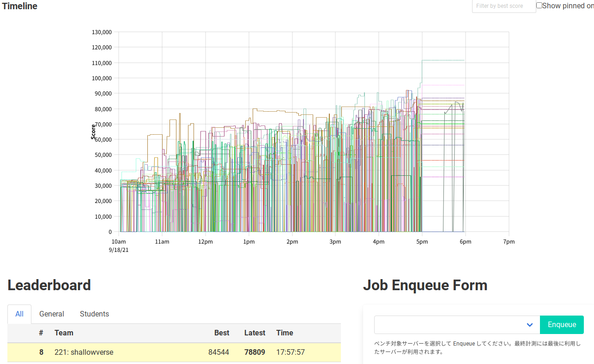Image resolution: width=594 pixels, height=364 pixels.
Task: Click the latest score value 78809
Action: 255,352
